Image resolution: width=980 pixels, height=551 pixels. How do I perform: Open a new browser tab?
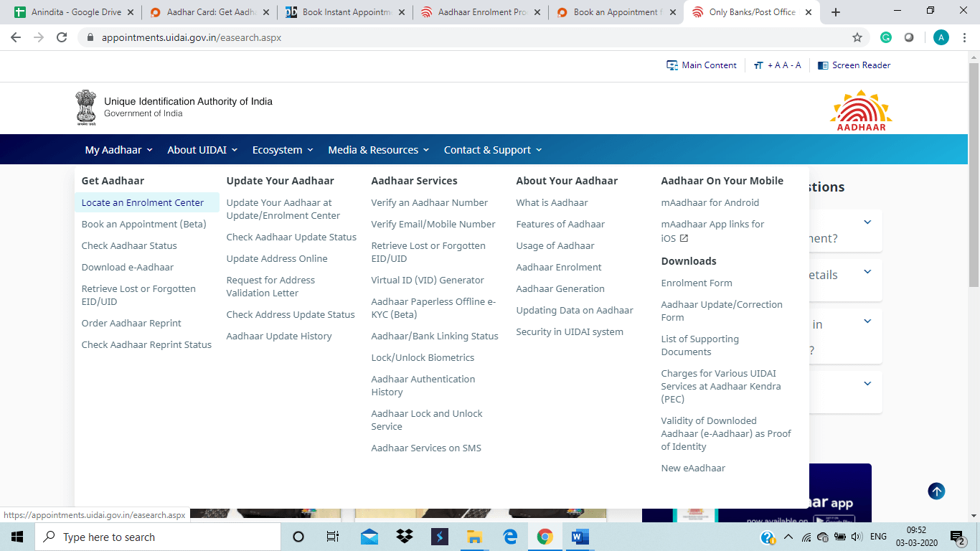(836, 12)
